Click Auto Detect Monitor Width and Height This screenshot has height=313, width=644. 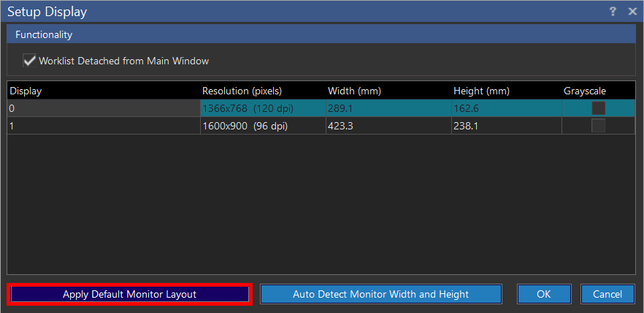pos(380,294)
